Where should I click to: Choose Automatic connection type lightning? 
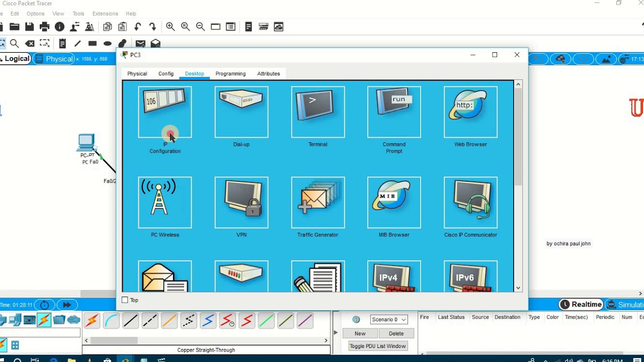[x=92, y=320]
